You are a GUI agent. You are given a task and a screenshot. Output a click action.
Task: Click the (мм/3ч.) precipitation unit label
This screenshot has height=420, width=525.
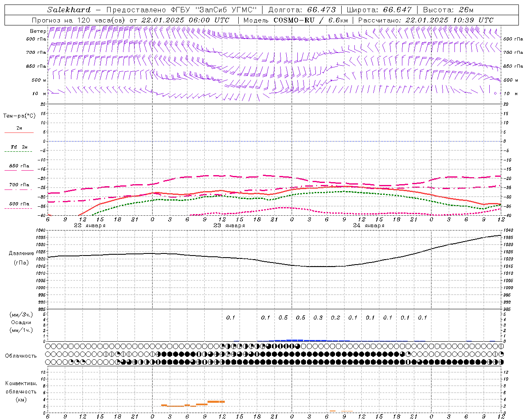pos(21,315)
